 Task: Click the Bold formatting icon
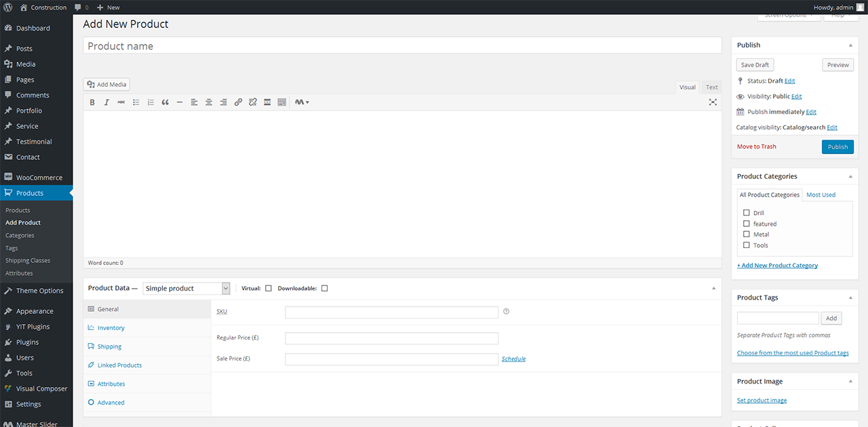92,102
